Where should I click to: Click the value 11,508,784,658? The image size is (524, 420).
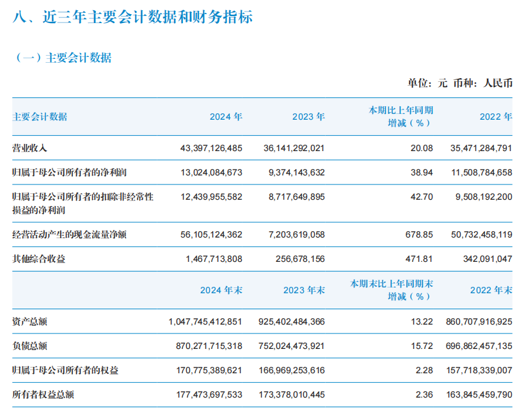pyautogui.click(x=482, y=173)
